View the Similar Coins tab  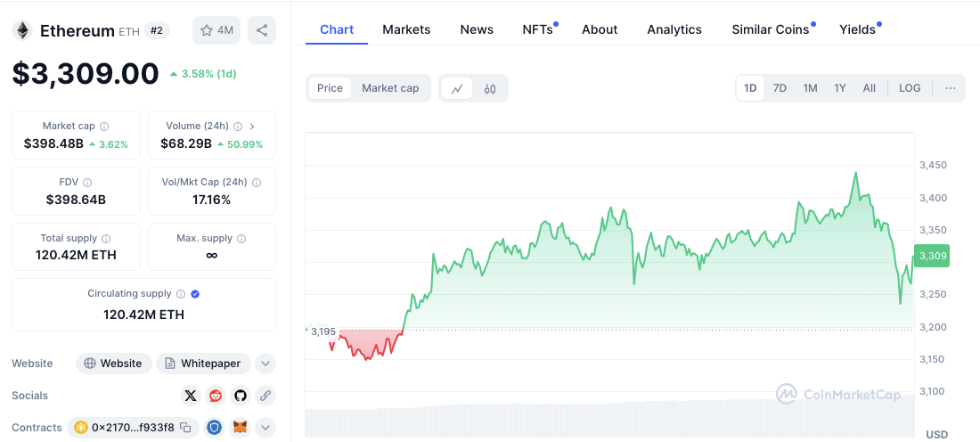point(772,29)
